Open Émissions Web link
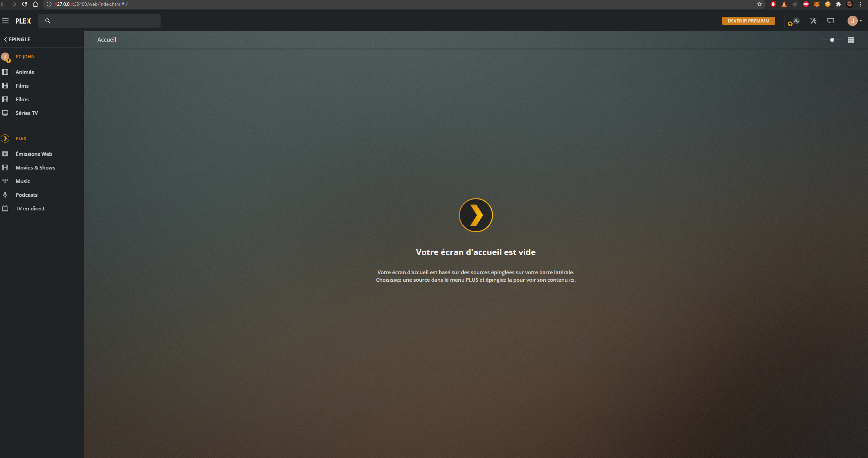 34,154
